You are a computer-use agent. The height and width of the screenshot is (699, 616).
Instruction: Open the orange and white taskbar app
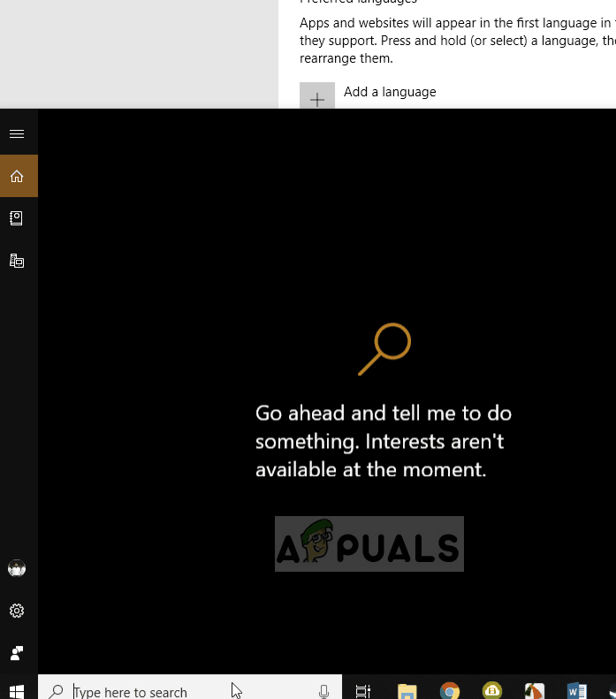(534, 691)
